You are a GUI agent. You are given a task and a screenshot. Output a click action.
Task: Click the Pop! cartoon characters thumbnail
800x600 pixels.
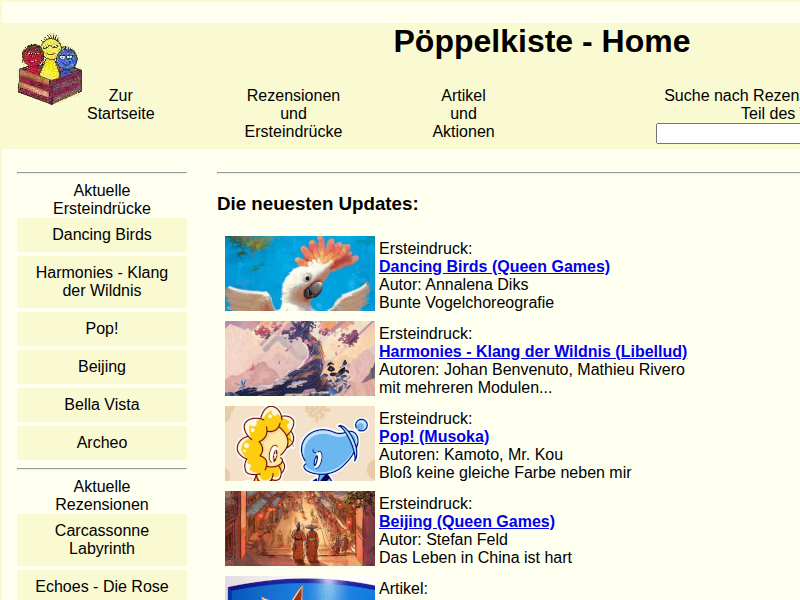(x=300, y=443)
